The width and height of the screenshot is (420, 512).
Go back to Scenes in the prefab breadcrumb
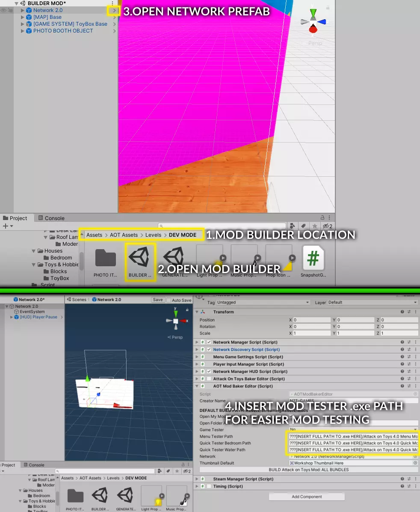tap(77, 299)
